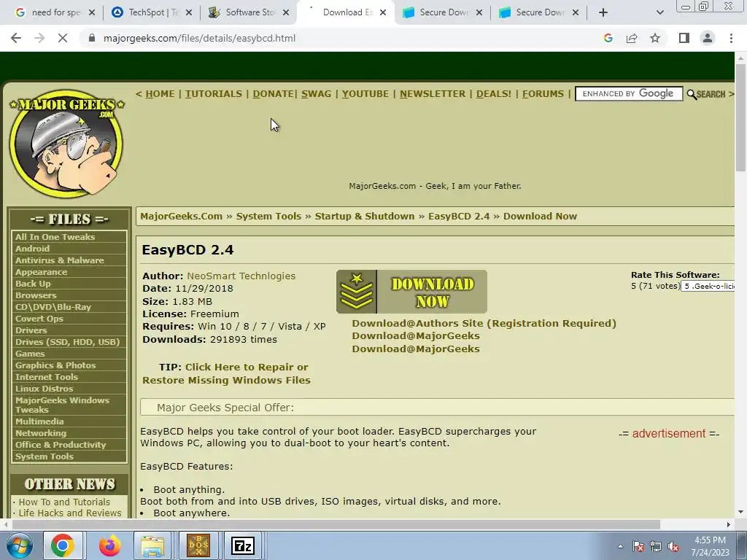This screenshot has height=560, width=747.
Task: Click the Download Now chevron badge
Action: click(356, 292)
